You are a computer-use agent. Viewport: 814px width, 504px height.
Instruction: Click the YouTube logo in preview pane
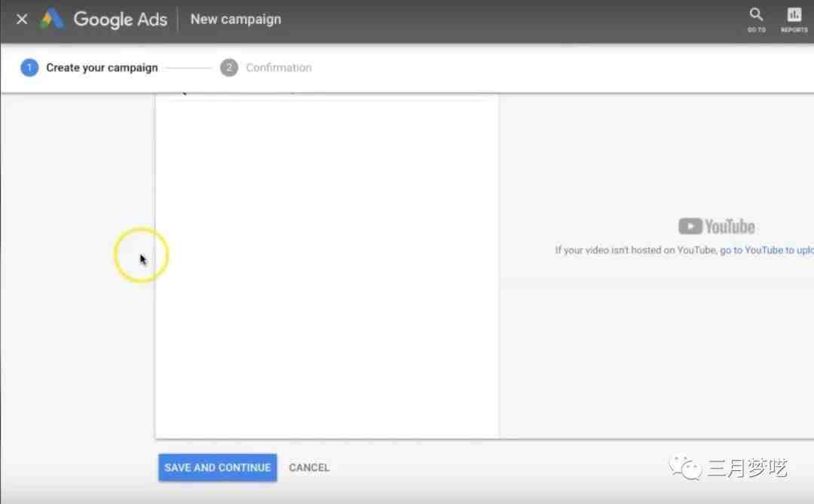point(716,227)
